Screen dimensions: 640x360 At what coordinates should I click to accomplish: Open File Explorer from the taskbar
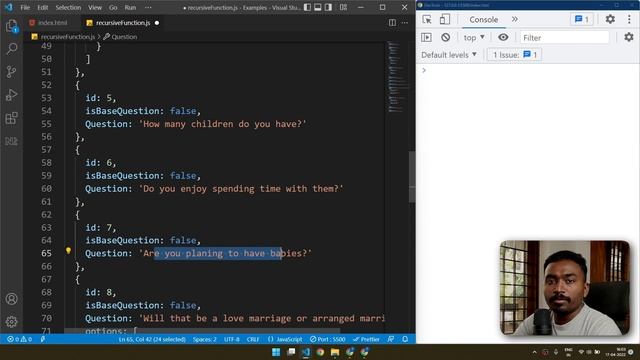pyautogui.click(x=335, y=352)
